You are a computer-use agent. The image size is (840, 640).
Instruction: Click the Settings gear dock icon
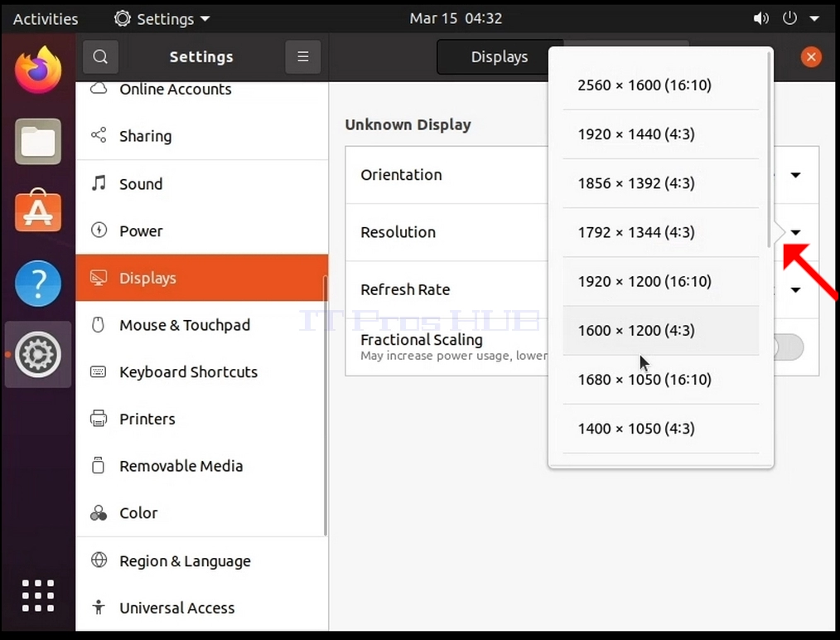click(38, 354)
